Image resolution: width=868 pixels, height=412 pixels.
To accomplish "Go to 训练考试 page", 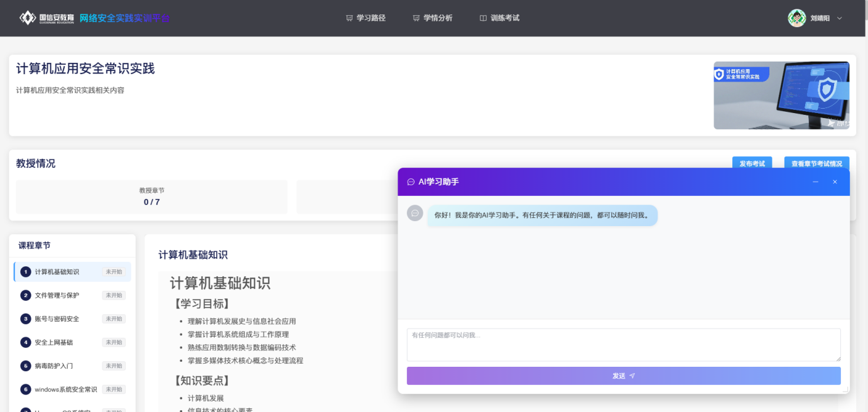I will [499, 18].
